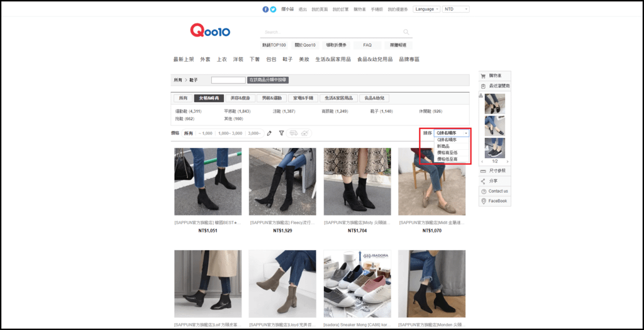Select 1,000~3,000 price range filter
The height and width of the screenshot is (330, 644).
point(230,134)
